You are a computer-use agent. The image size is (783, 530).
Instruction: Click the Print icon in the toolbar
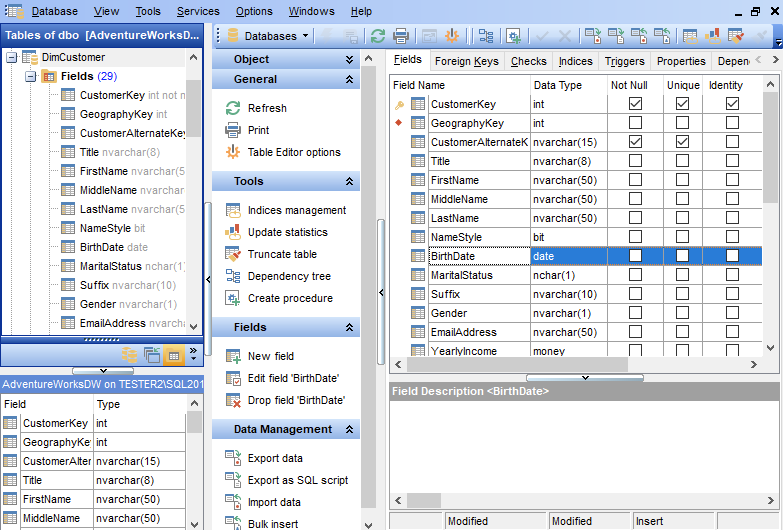click(400, 36)
